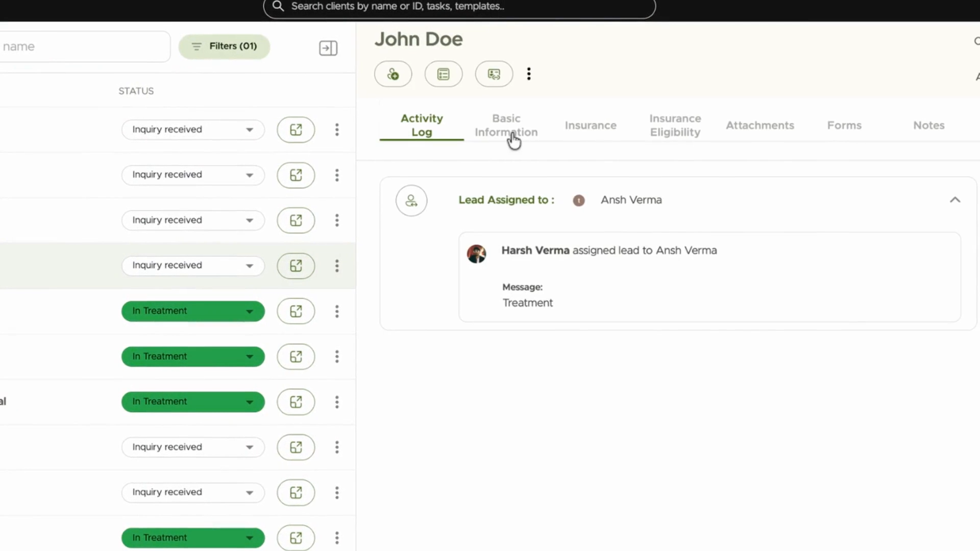980x551 pixels.
Task: Switch to the Basic Information tab
Action: 506,125
